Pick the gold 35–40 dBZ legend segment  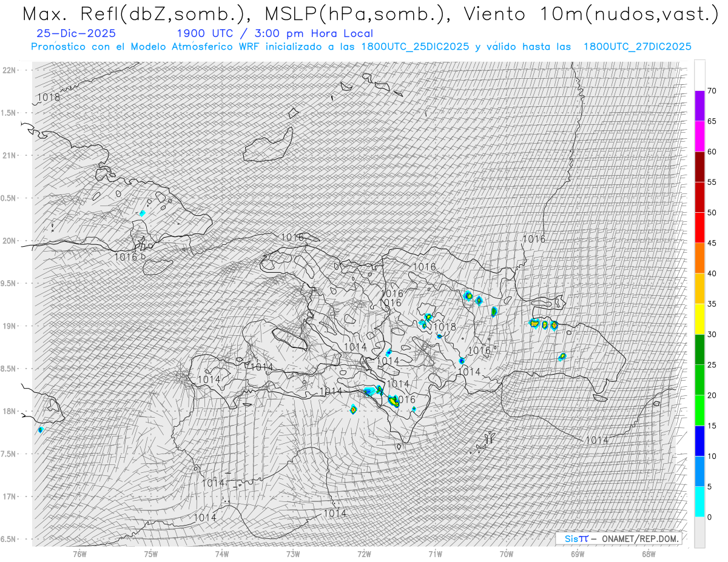pos(699,289)
